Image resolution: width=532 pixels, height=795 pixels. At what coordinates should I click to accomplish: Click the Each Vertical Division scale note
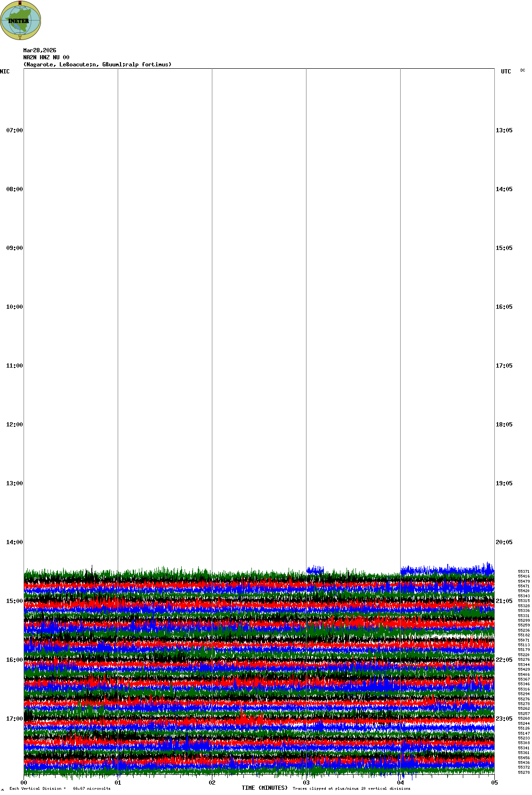tap(60, 788)
